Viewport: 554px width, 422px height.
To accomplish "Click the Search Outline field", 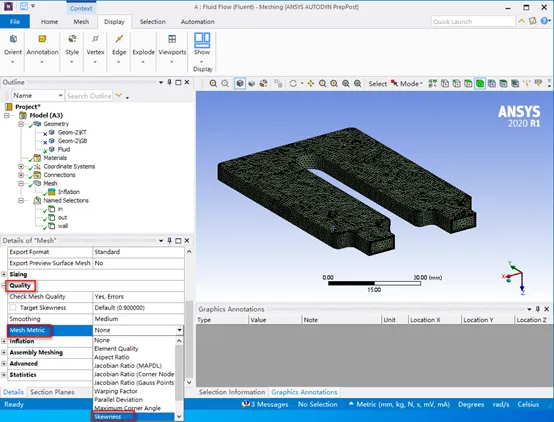I will [x=89, y=95].
